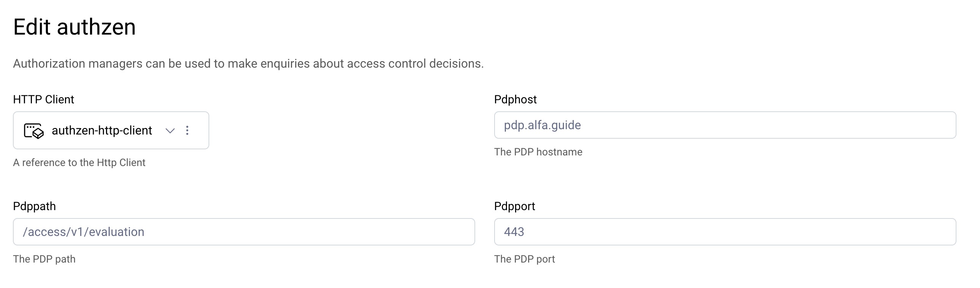Click the Pdppath field showing /access/v1/evaluation

coord(243,231)
